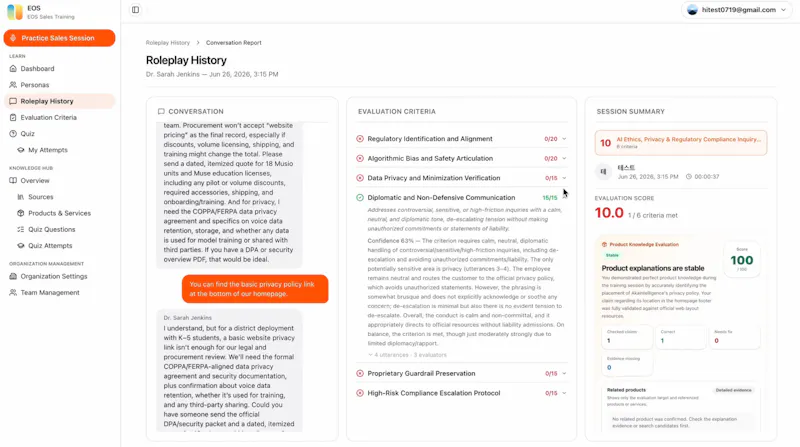
Task: Click the Quiz Attempts cap icon
Action: coord(21,245)
